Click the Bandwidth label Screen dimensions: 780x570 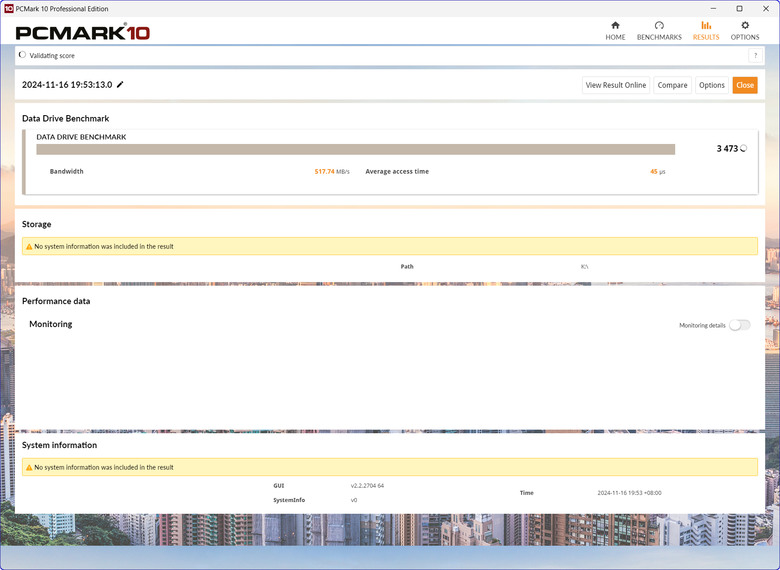(67, 172)
